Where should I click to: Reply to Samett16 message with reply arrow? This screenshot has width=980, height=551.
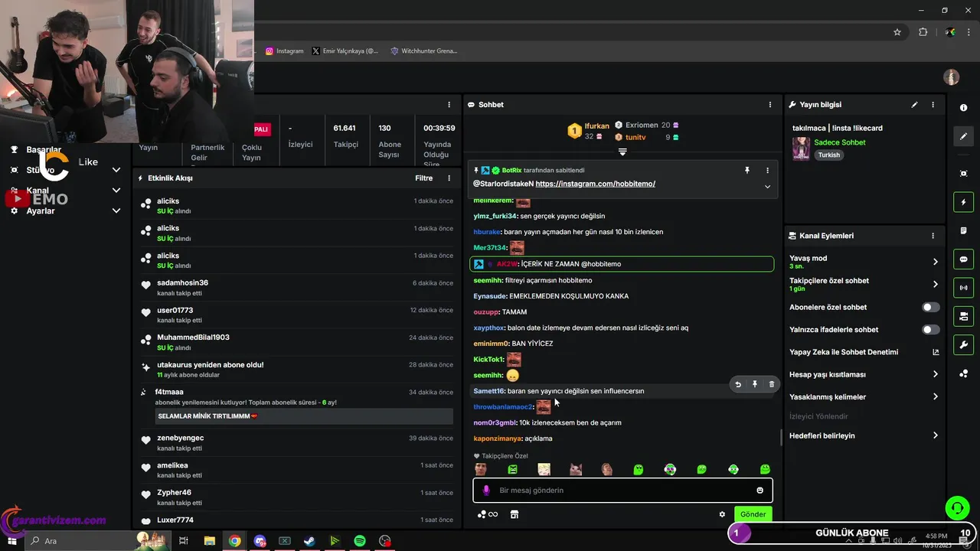[x=738, y=384]
